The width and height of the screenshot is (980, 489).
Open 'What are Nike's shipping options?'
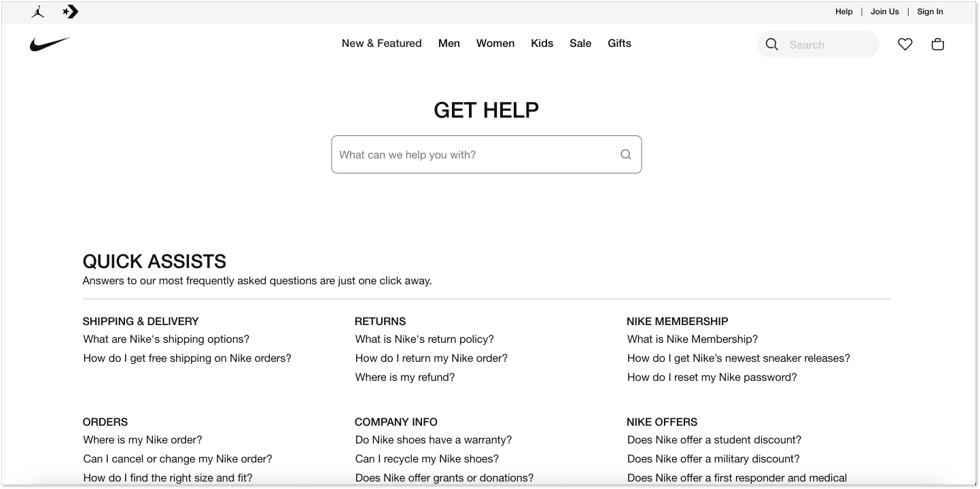coord(166,339)
